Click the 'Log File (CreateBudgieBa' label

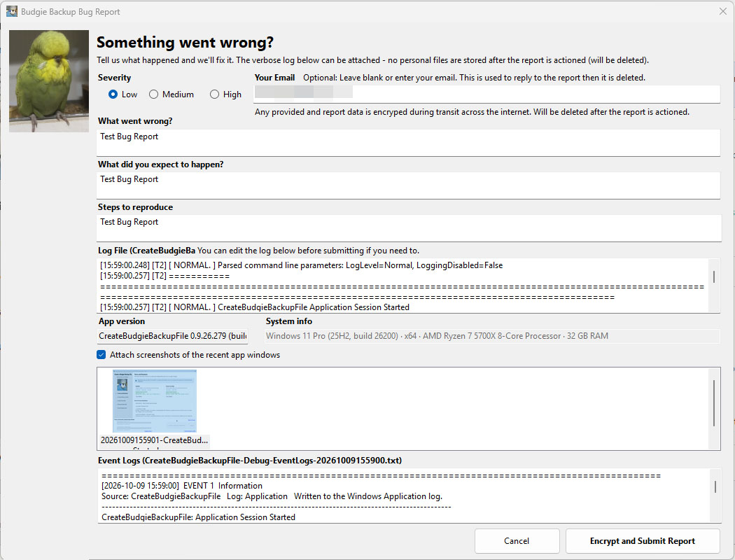pos(146,251)
